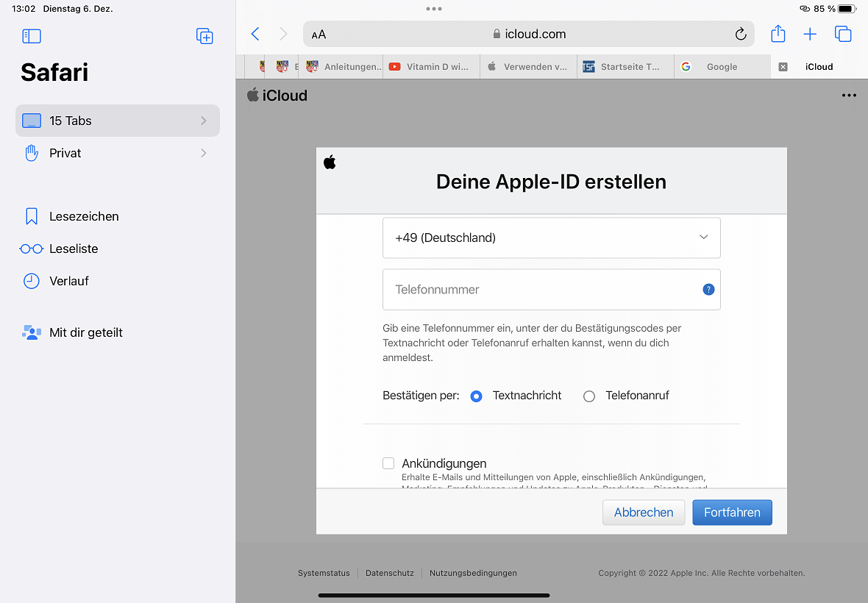Tap the icloud.com address bar
Viewport: 868px width, 603px height.
pos(529,35)
